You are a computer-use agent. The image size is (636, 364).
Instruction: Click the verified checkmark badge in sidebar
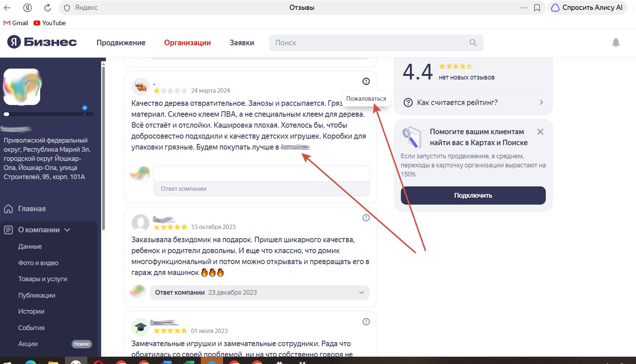coord(85,108)
